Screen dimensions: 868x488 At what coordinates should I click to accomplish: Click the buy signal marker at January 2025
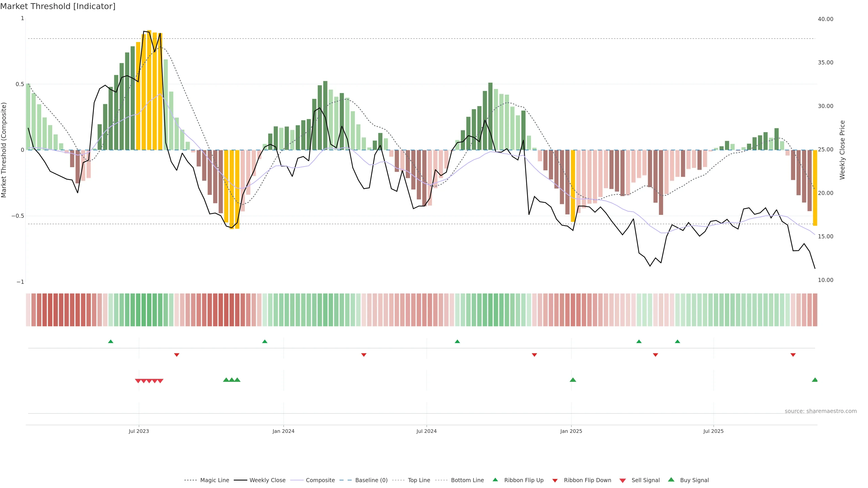coord(573,380)
